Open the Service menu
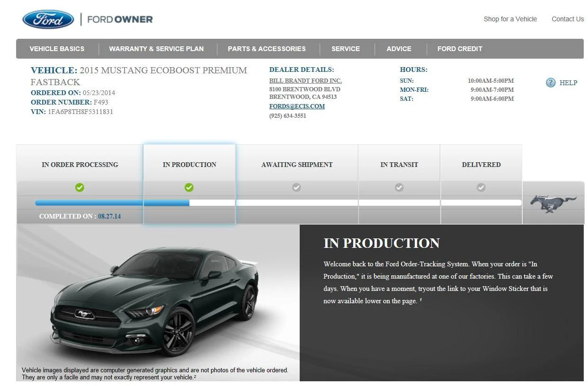This screenshot has height=386, width=588. coord(346,49)
